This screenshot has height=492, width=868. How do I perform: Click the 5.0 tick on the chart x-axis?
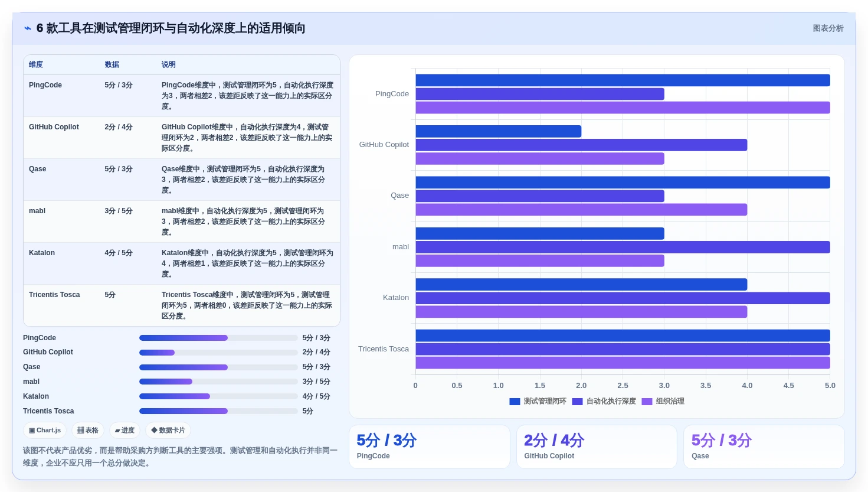click(830, 386)
